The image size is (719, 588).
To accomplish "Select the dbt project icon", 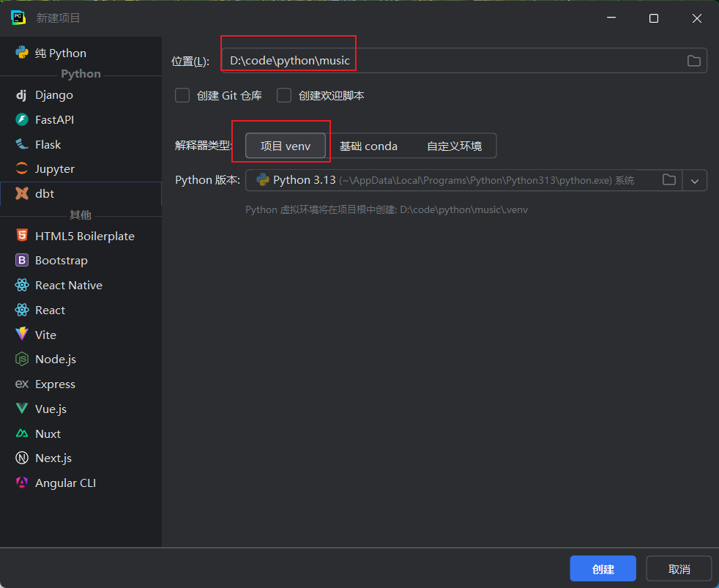I will (x=21, y=193).
